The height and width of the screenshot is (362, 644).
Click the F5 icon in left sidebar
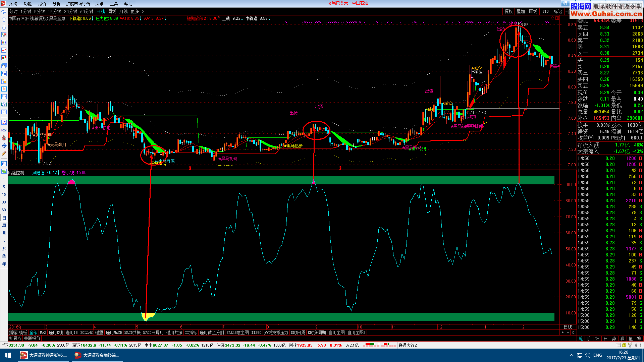pos(4,164)
